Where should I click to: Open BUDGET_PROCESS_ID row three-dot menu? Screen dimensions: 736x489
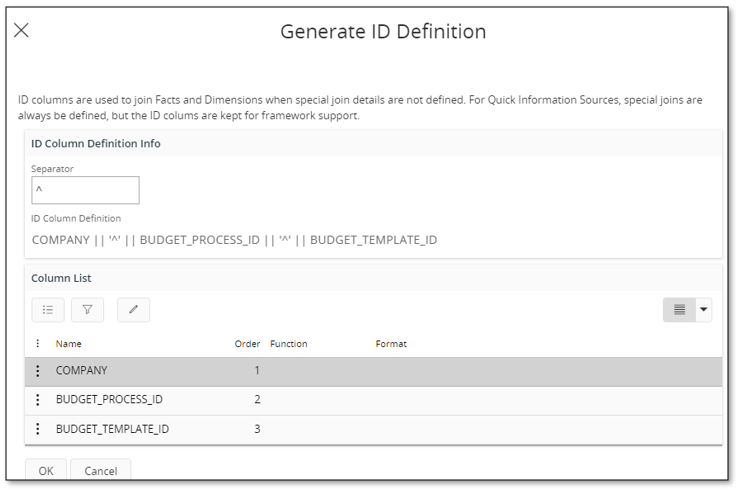[38, 400]
